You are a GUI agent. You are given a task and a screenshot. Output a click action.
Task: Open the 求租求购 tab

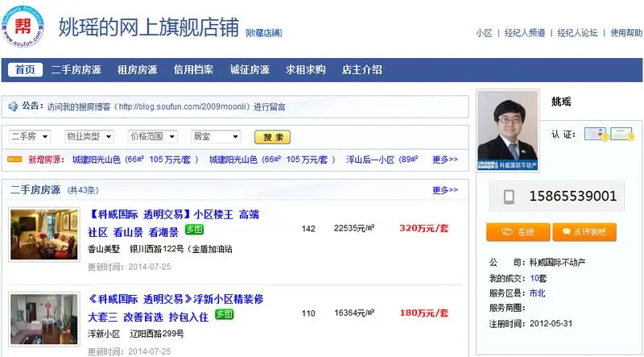[x=306, y=70]
